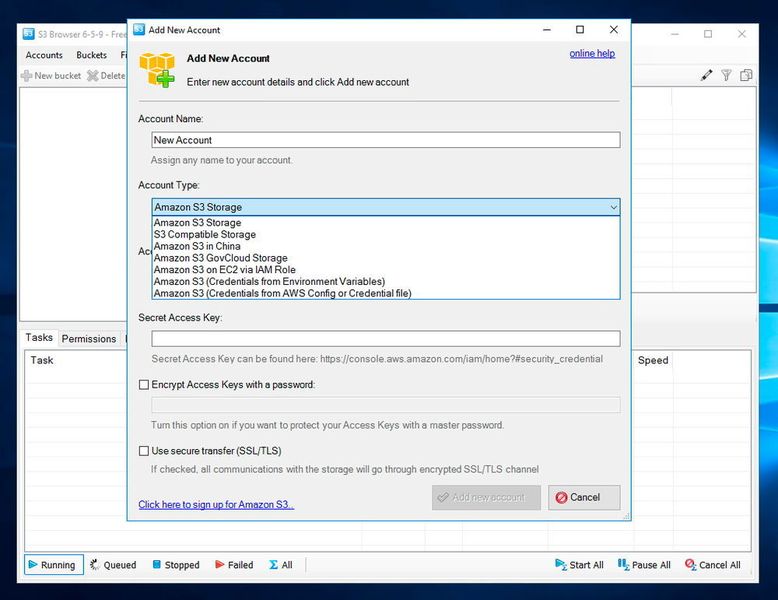
Task: Show Stopped tasks filter
Action: pyautogui.click(x=176, y=565)
